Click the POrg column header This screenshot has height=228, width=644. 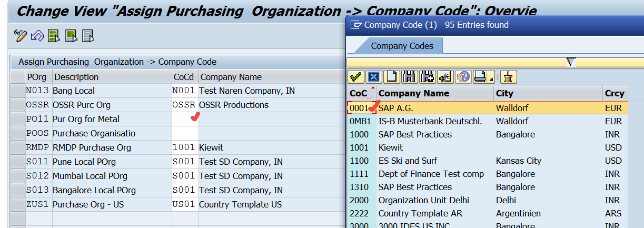pos(38,77)
